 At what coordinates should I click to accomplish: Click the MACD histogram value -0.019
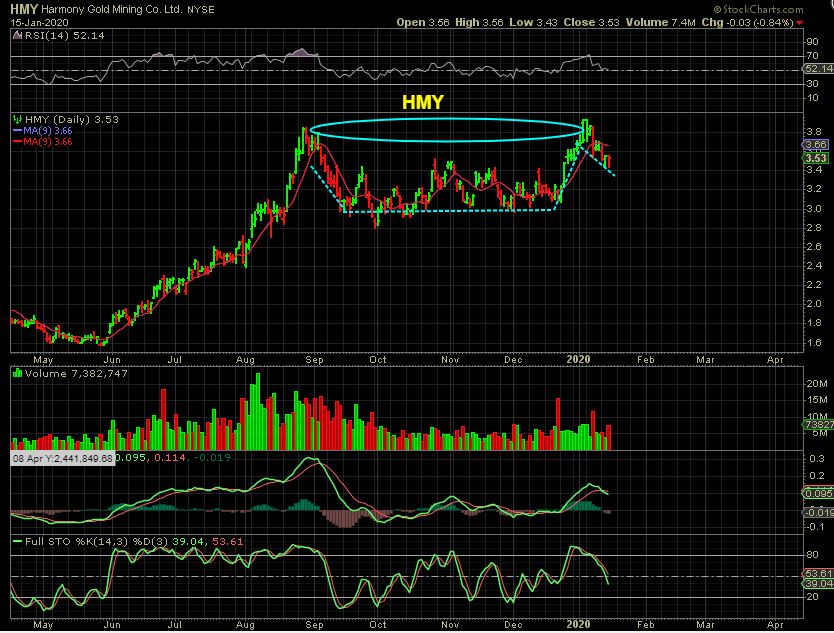pos(212,457)
